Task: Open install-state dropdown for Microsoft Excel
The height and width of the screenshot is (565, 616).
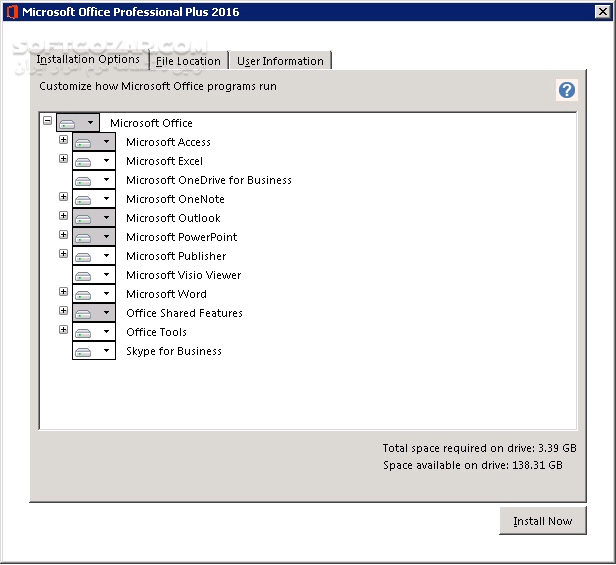Action: coord(94,161)
